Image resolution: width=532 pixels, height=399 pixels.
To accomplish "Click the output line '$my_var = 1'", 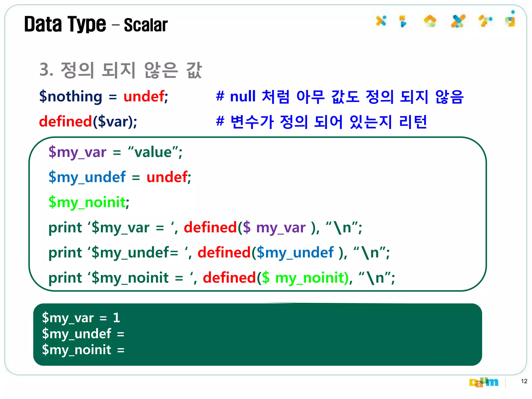I will (x=81, y=318).
